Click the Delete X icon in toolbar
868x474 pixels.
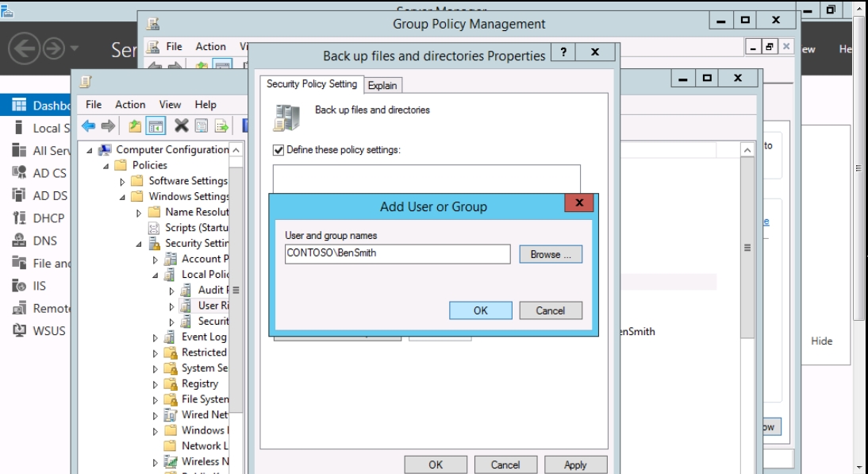(181, 125)
